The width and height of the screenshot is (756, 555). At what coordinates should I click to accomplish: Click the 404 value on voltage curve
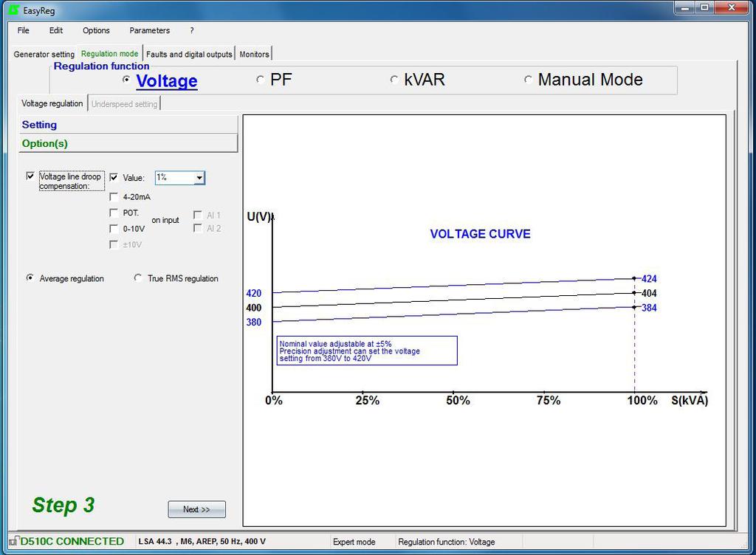[x=649, y=293]
